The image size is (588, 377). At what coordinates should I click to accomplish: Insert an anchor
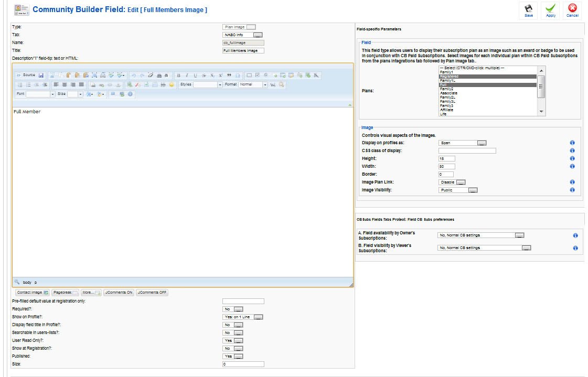[x=118, y=85]
